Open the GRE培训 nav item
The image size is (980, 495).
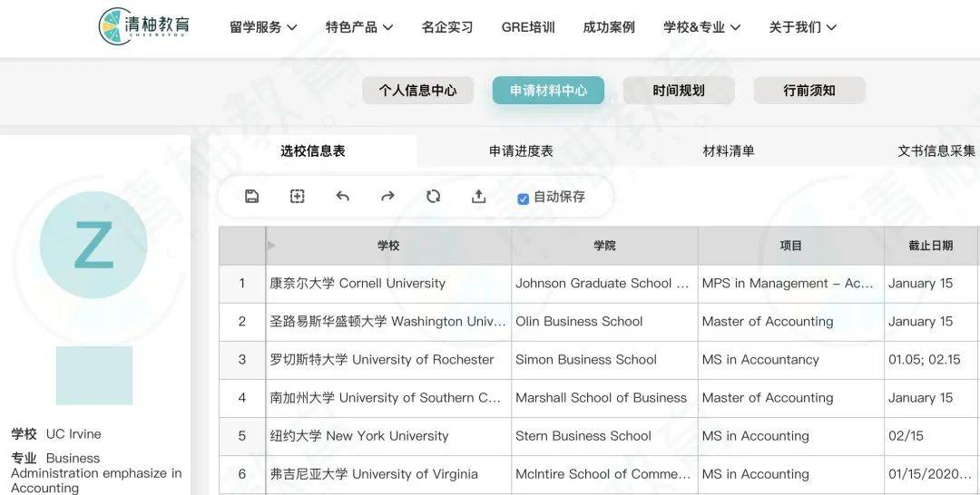[528, 27]
